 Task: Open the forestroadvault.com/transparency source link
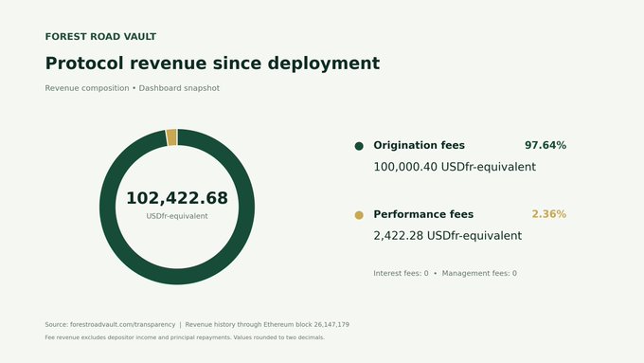pos(122,324)
